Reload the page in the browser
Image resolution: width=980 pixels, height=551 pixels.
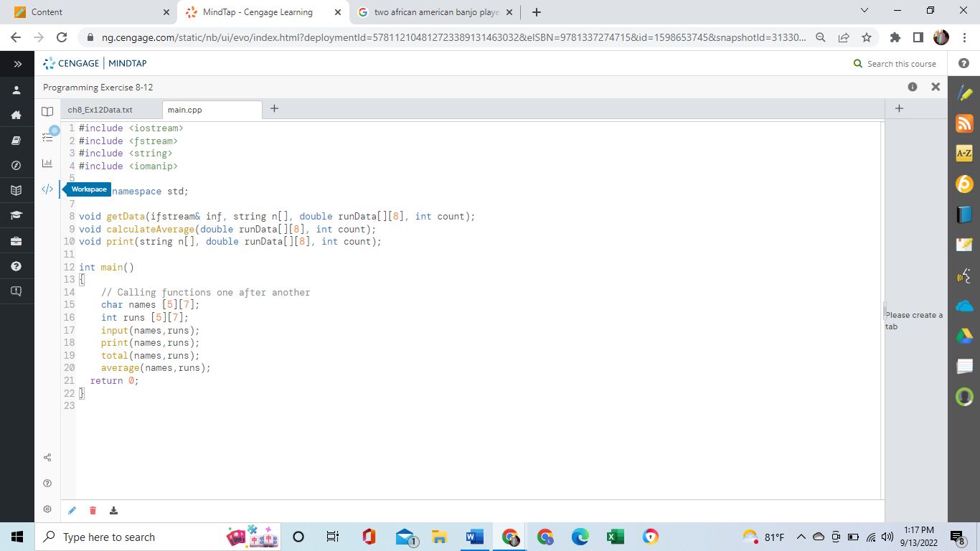click(62, 37)
